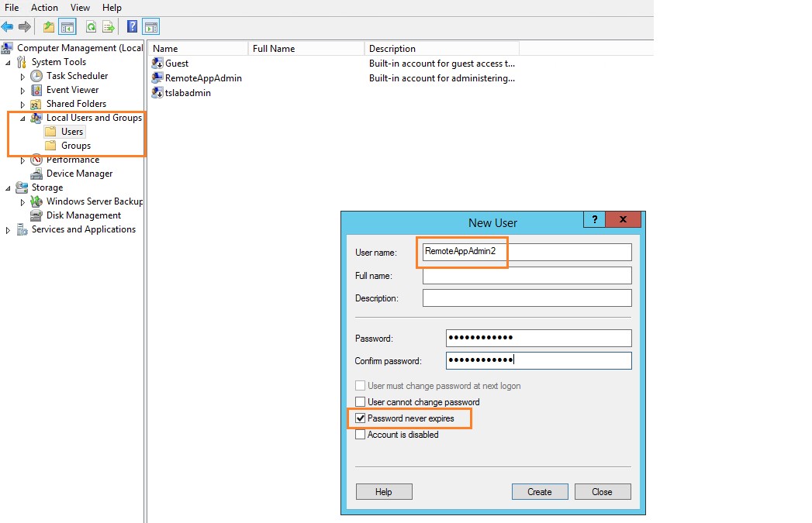Image resolution: width=812 pixels, height=523 pixels.
Task: Open the Action menu
Action: point(44,7)
